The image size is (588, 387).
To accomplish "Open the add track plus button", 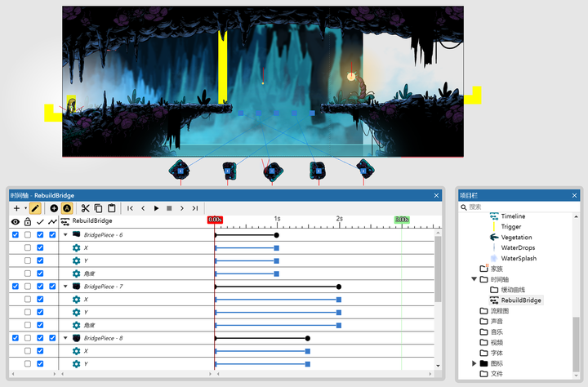I will tap(16, 208).
